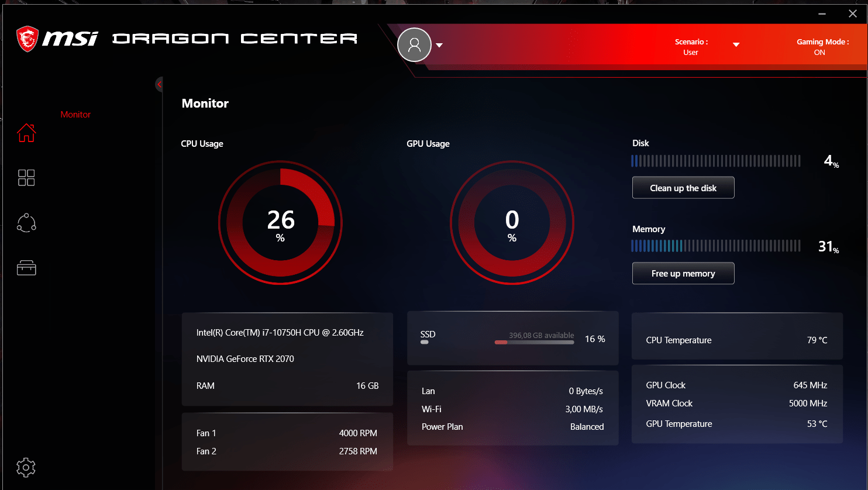Click the Balanced power plan value
868x490 pixels.
[x=587, y=427]
